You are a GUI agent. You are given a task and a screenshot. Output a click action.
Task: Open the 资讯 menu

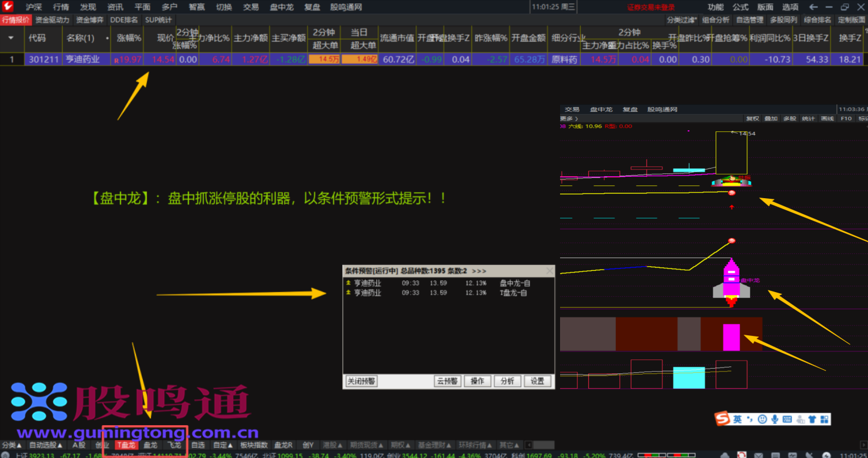115,7
